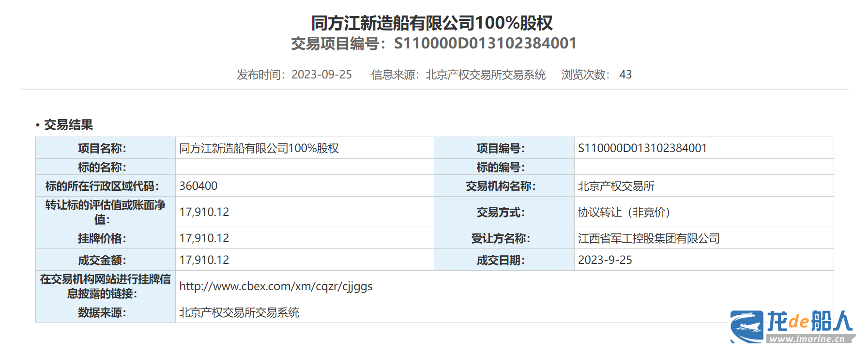This screenshot has width=868, height=355.
Task: Click the region code value 360400
Action: point(198,186)
